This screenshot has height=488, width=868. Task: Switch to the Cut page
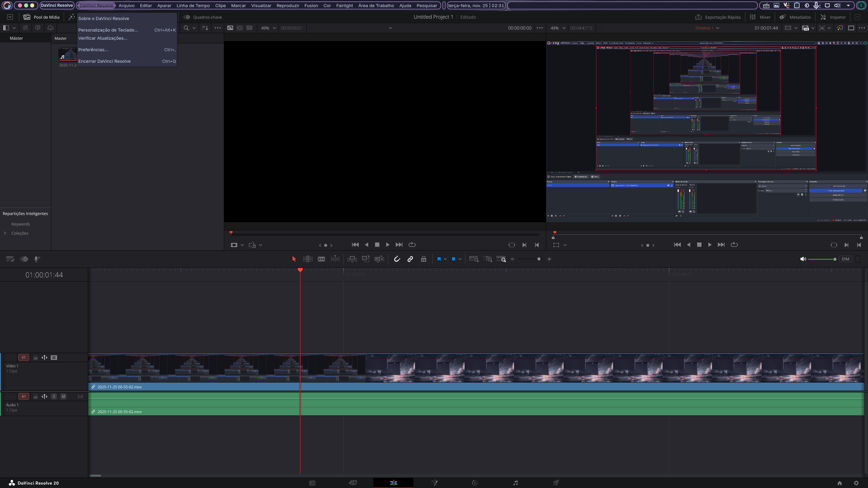coord(353,483)
